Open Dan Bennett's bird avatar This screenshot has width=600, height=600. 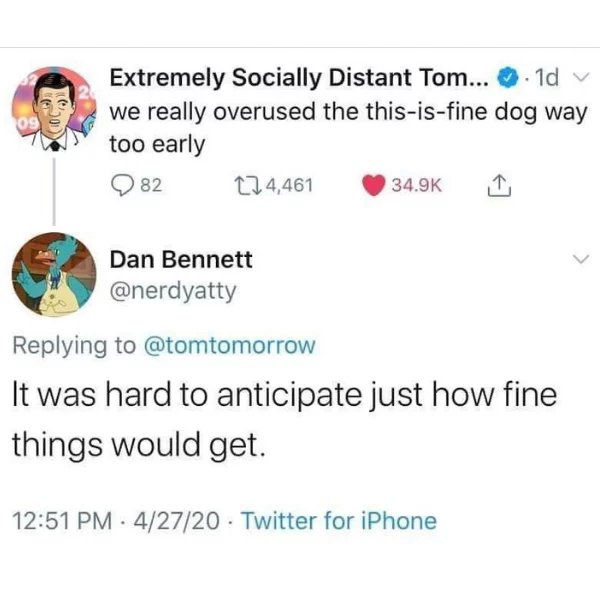(x=54, y=274)
